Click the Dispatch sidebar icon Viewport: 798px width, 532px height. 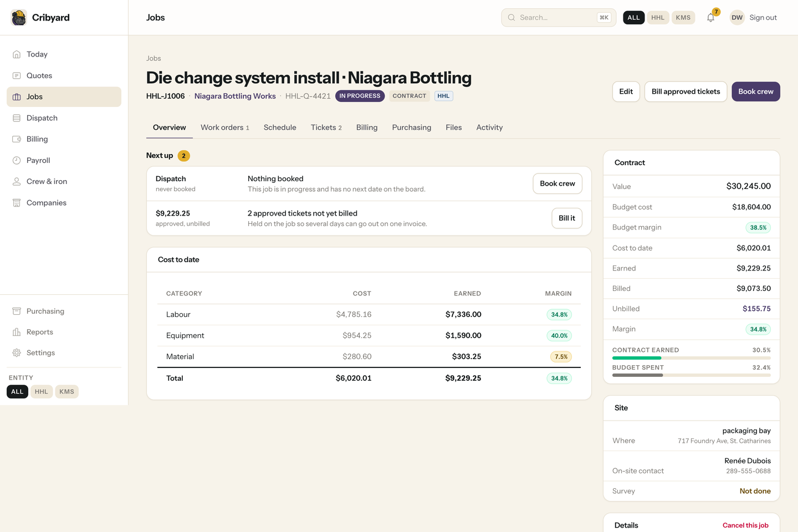17,118
